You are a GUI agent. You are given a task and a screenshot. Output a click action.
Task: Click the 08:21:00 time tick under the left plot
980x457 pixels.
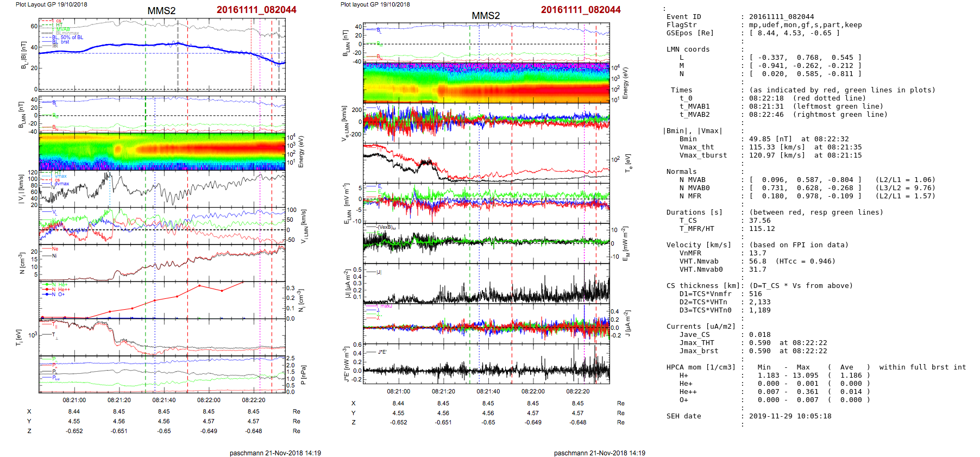[x=74, y=400]
